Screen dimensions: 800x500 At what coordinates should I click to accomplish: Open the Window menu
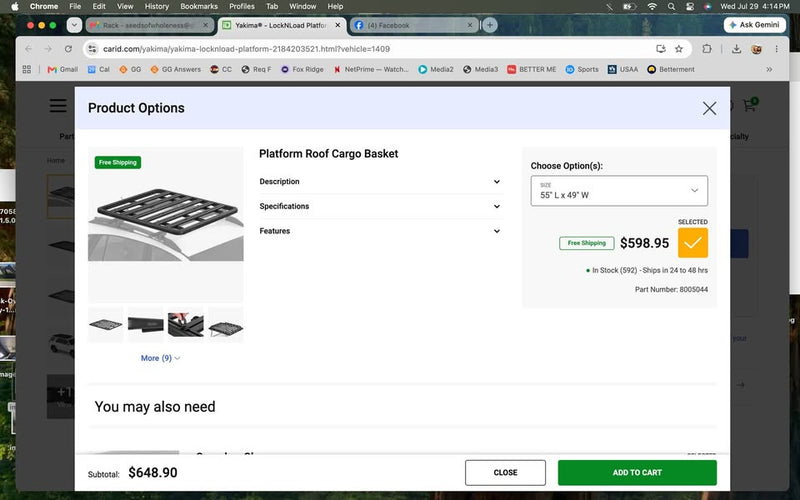(303, 7)
